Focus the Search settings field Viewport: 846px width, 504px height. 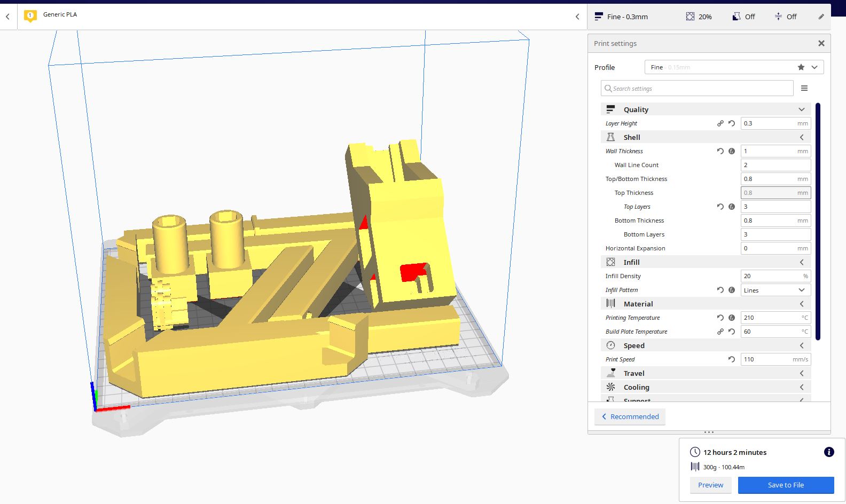[x=697, y=88]
